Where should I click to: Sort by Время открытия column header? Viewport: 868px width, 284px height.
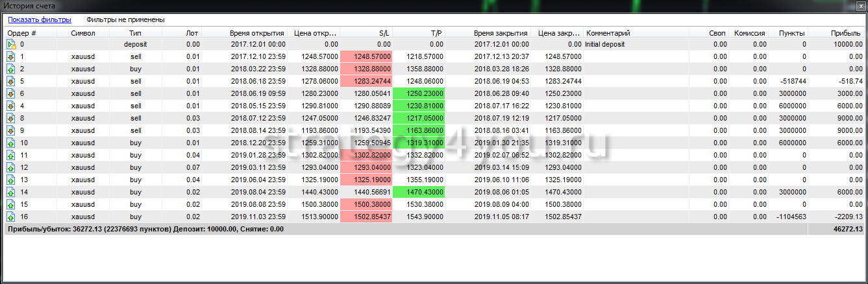tap(256, 33)
